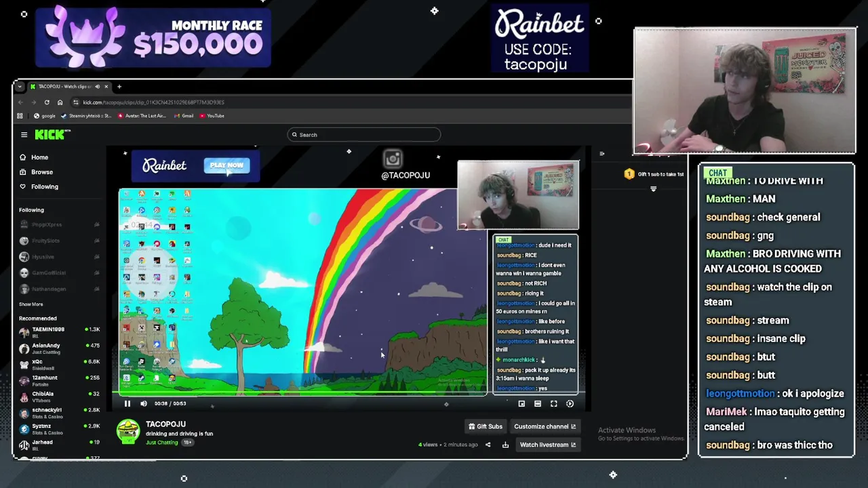The image size is (868, 488).
Task: Expand the tab search dropdown
Action: (20, 87)
